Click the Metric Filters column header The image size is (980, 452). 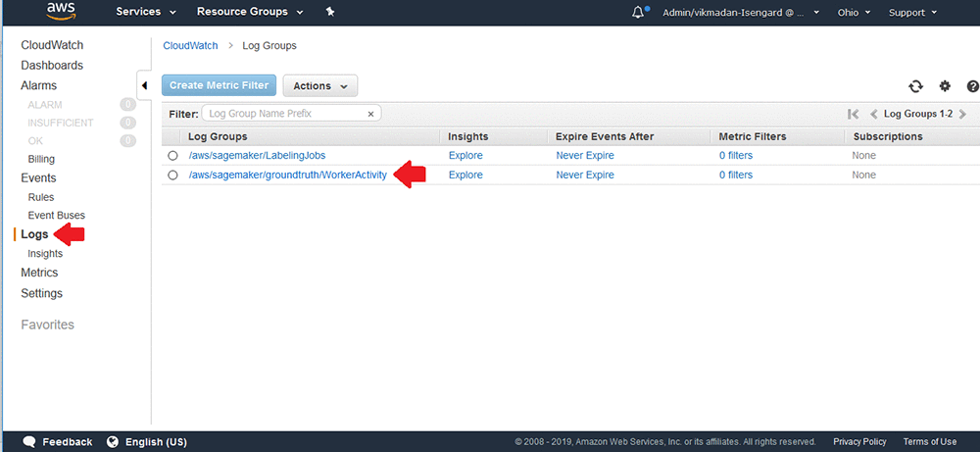click(x=753, y=136)
